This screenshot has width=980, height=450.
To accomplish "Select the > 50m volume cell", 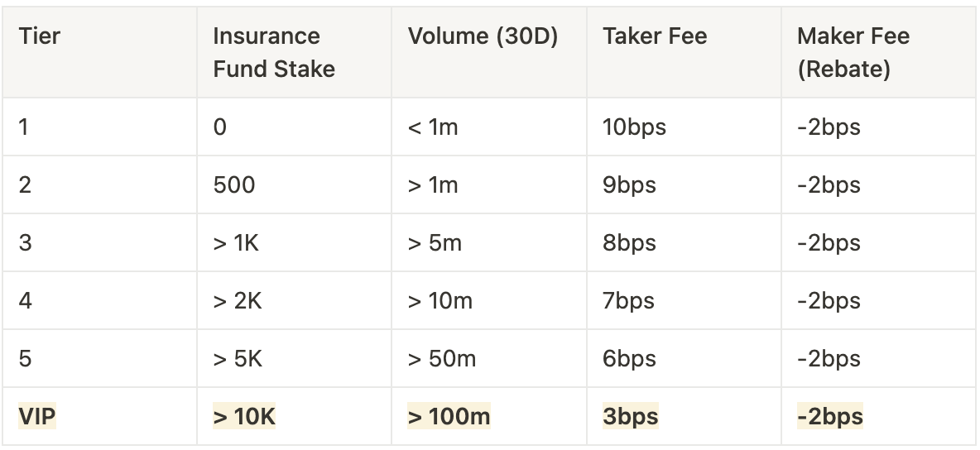I will point(441,359).
